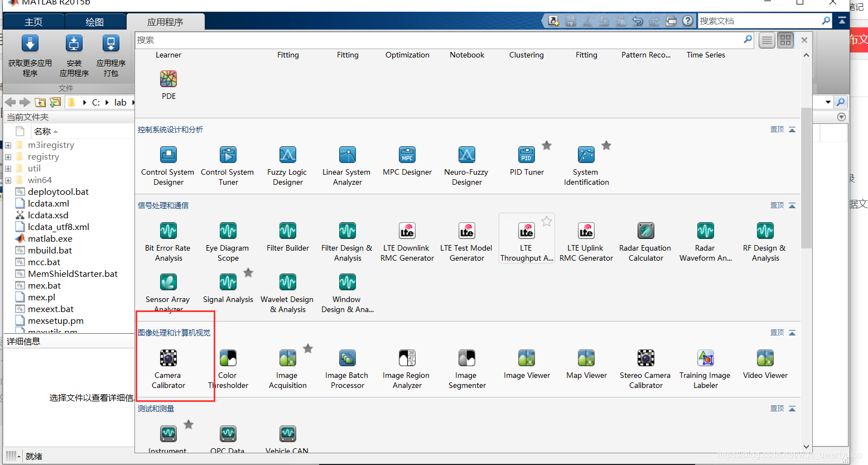Viewport: 868px width, 465px height.
Task: Open the Image Region Analyzer app
Action: tap(407, 368)
